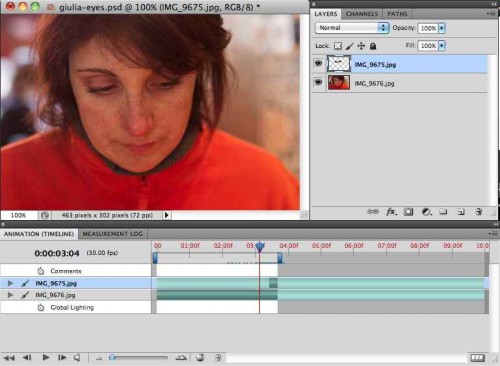Select IMG_9676.jpg layer thumbnail
This screenshot has width=500, height=366.
(339, 82)
